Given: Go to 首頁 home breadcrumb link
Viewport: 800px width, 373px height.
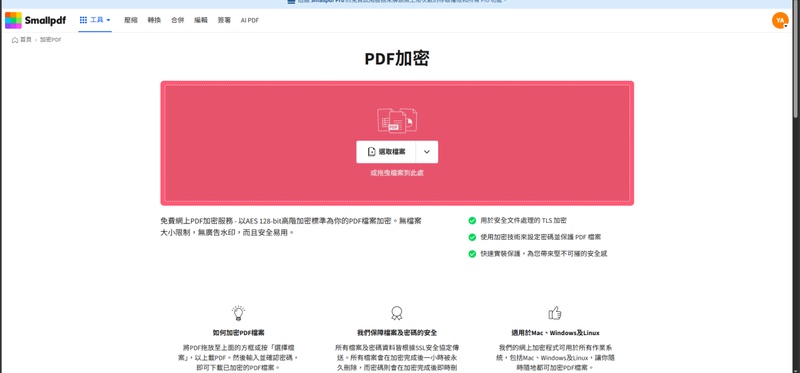Looking at the screenshot, I should 22,40.
